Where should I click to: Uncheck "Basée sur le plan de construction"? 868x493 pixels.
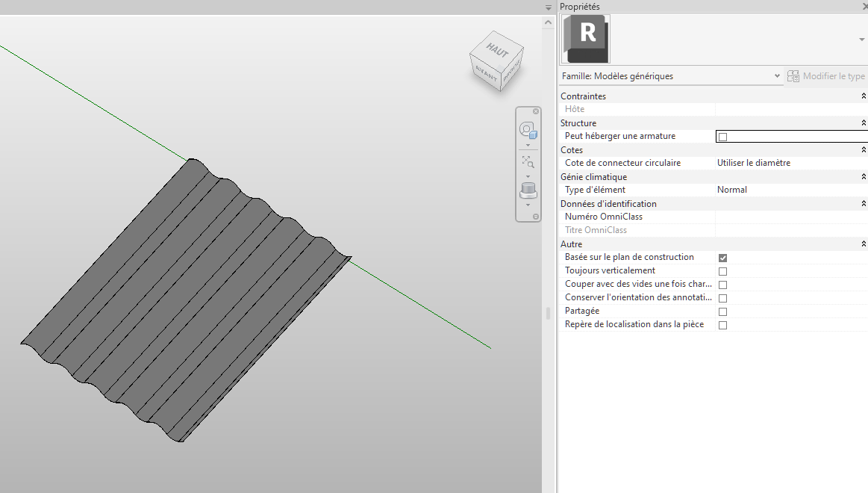tap(722, 257)
